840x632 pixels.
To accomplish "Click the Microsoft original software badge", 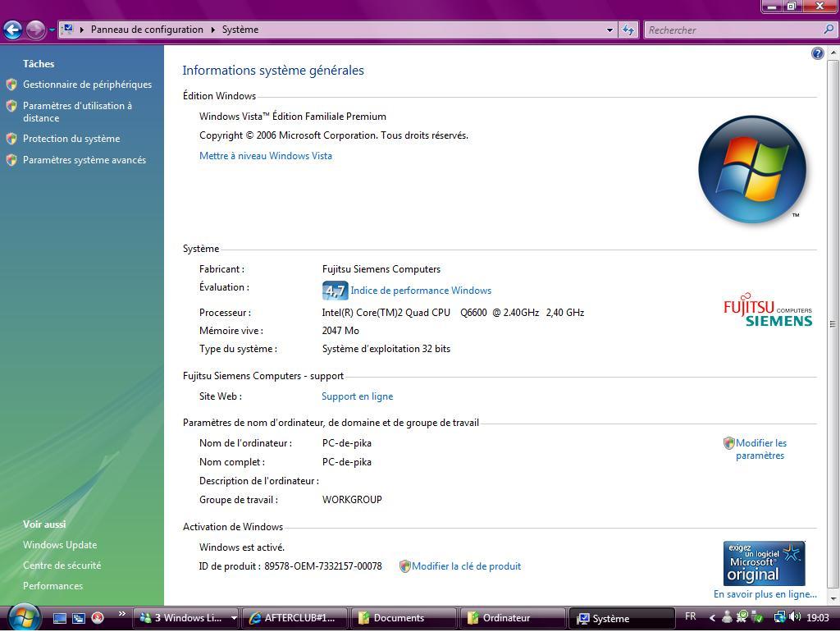I will point(764,563).
